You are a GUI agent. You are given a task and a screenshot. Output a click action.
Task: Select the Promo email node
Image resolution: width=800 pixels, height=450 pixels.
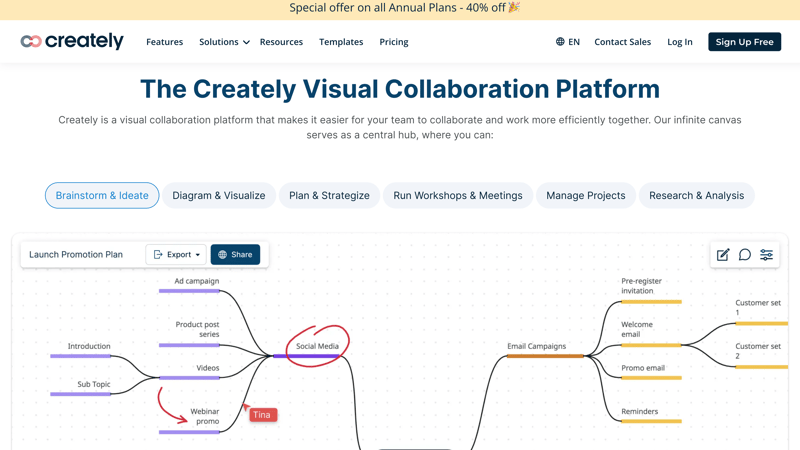643,368
